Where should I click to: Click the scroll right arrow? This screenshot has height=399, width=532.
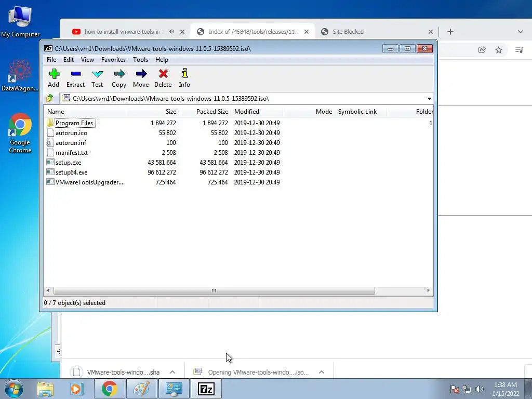(x=428, y=290)
